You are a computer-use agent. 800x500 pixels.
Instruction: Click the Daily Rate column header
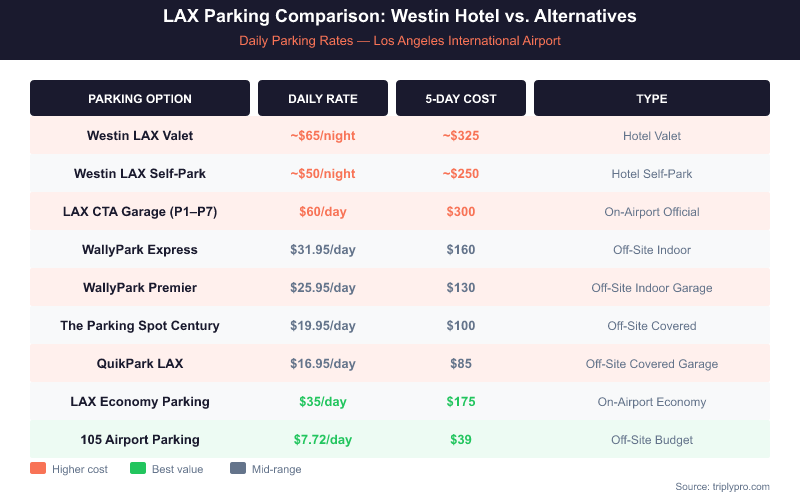coord(323,99)
